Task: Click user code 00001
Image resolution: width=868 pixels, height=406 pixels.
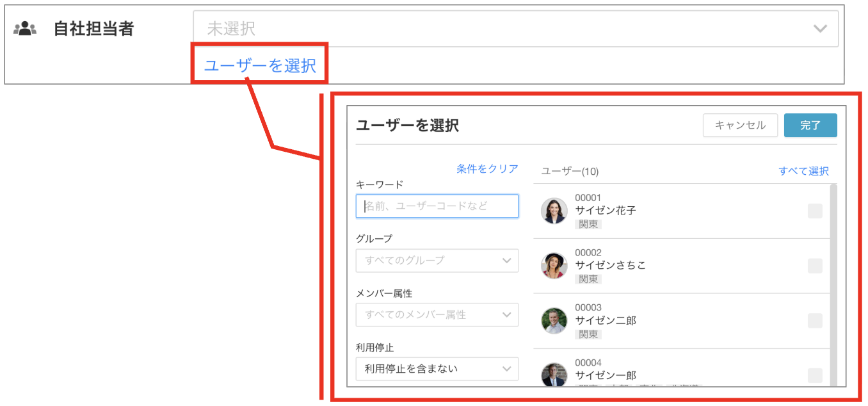Action: 588,198
